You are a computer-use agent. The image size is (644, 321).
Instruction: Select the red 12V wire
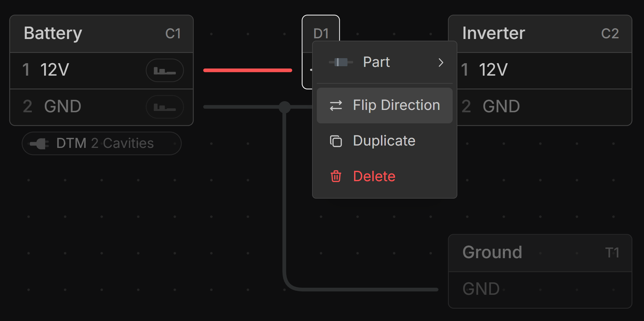pyautogui.click(x=248, y=70)
